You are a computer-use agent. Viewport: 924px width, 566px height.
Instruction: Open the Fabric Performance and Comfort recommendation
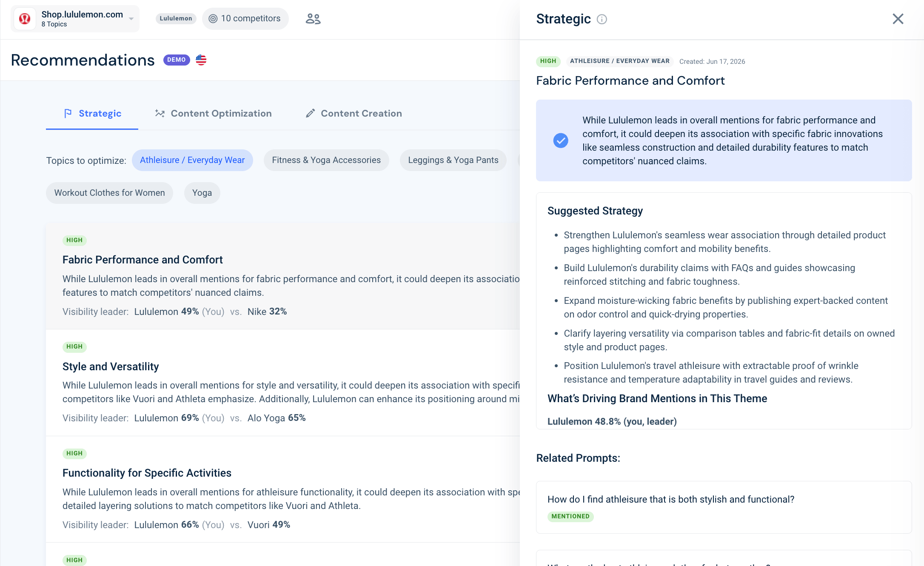(283, 276)
